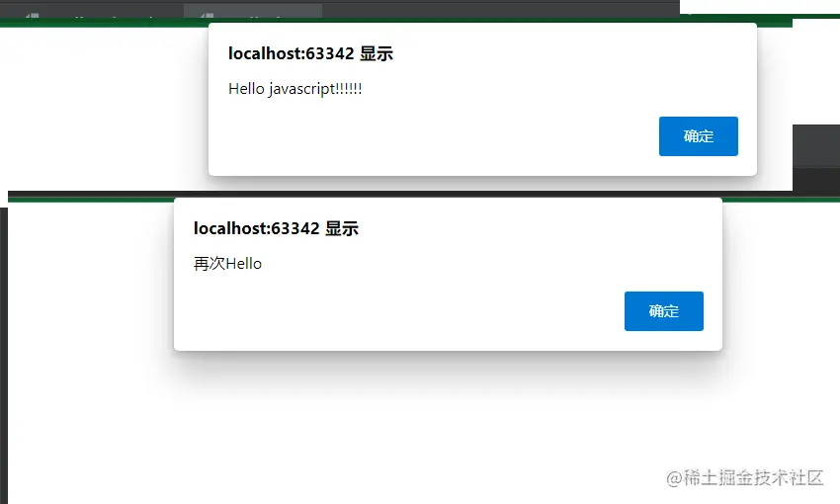The width and height of the screenshot is (840, 504).
Task: Click the gray toolbar area at right edge
Action: pos(816,146)
